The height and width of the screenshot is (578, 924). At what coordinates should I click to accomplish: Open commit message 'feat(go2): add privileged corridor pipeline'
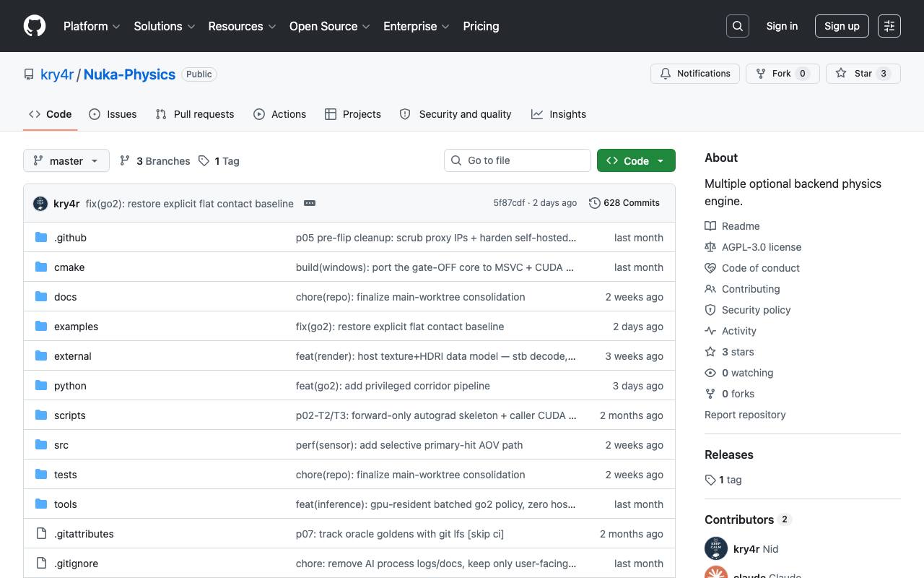click(393, 386)
